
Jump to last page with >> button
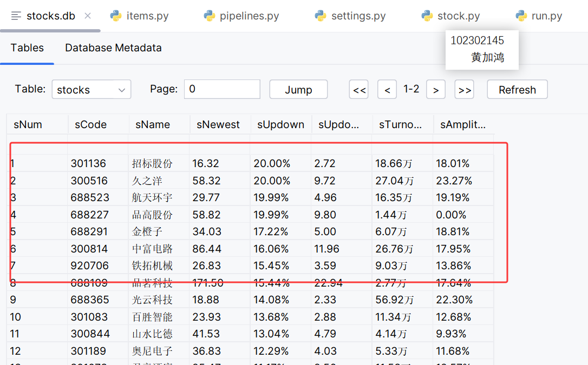click(465, 90)
